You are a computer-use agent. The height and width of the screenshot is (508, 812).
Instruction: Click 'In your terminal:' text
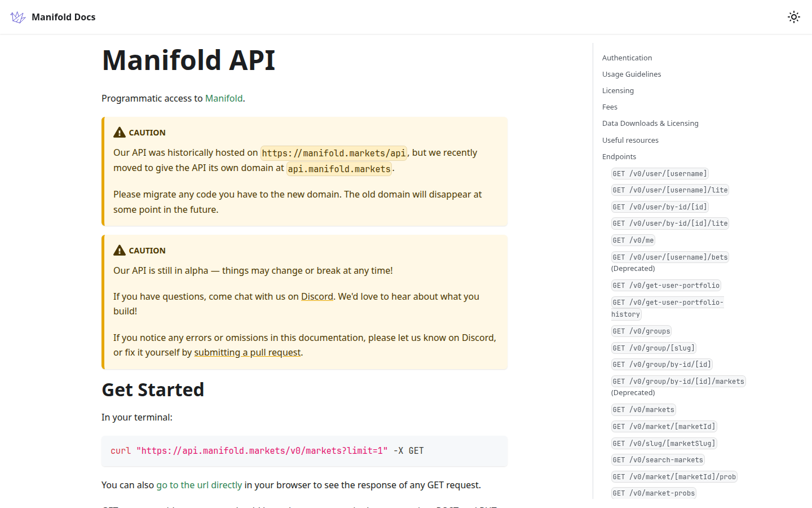(x=137, y=417)
